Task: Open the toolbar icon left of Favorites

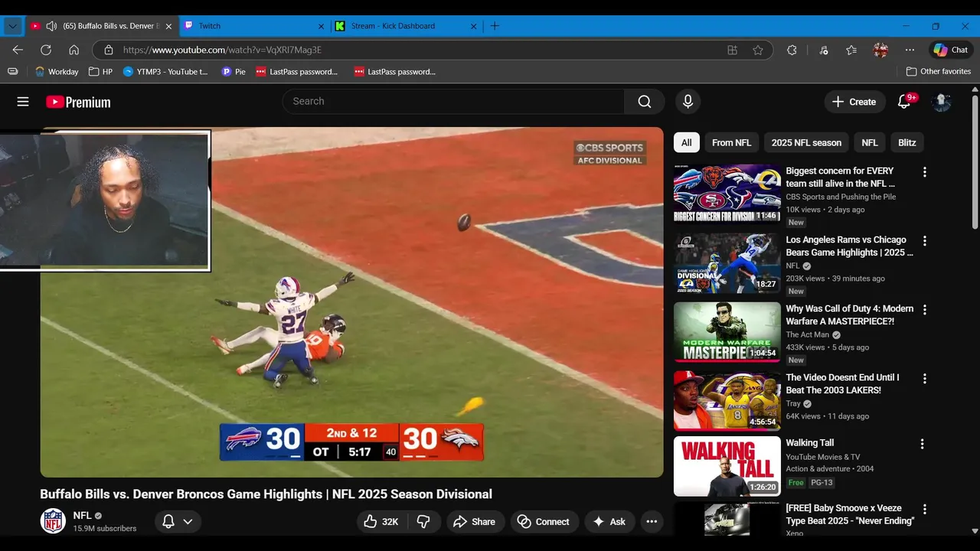Action: coord(824,50)
